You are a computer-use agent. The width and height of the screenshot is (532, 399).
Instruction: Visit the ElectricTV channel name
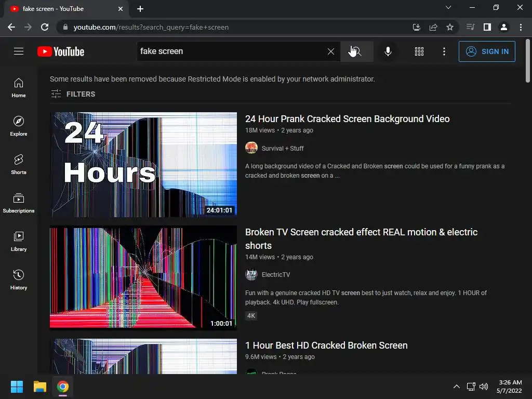coord(276,274)
